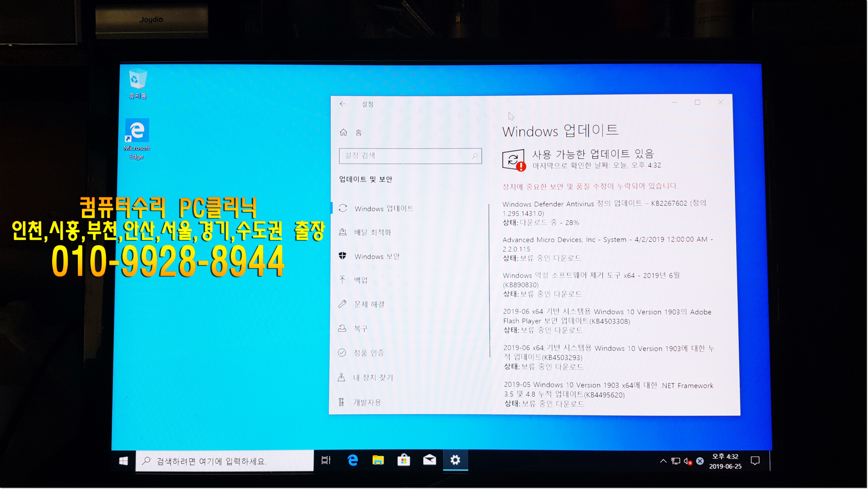Show hidden tray icons chevron
868x489 pixels.
[663, 461]
